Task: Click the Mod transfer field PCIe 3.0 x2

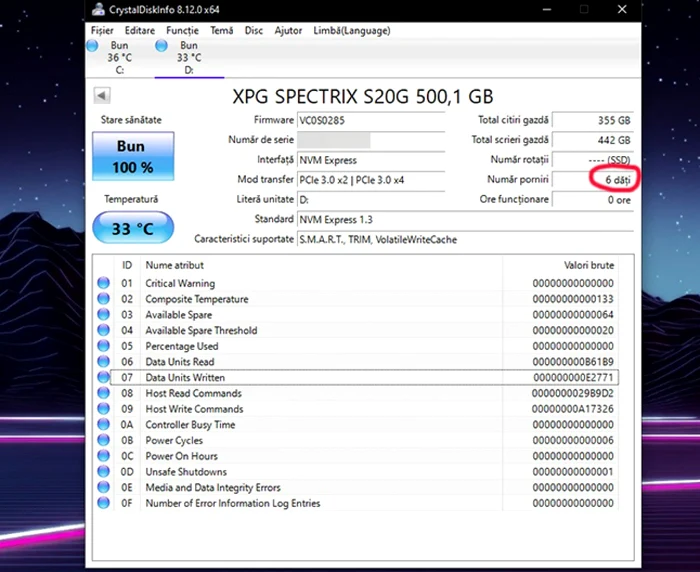Action: point(371,180)
